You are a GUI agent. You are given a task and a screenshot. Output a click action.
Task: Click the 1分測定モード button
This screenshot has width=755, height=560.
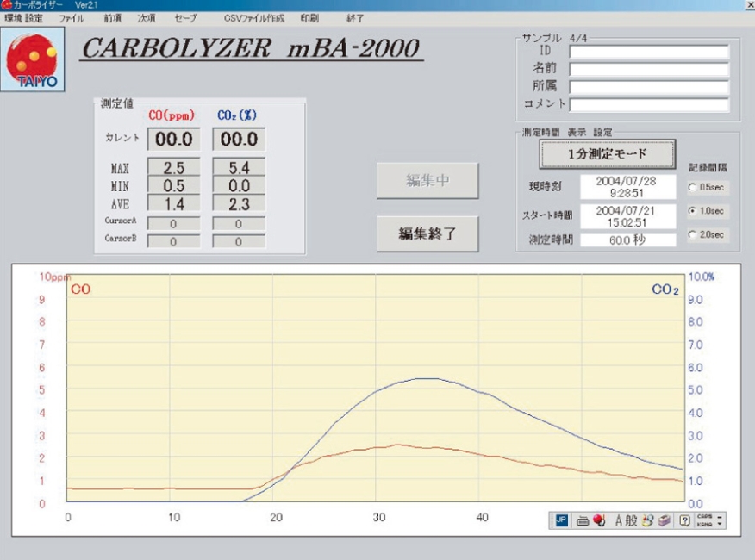[607, 154]
